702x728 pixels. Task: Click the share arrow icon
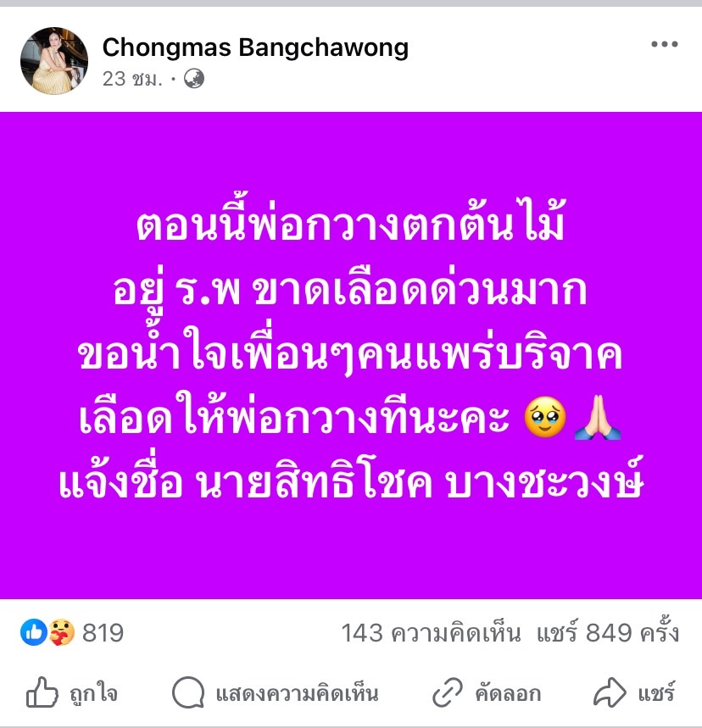610,692
